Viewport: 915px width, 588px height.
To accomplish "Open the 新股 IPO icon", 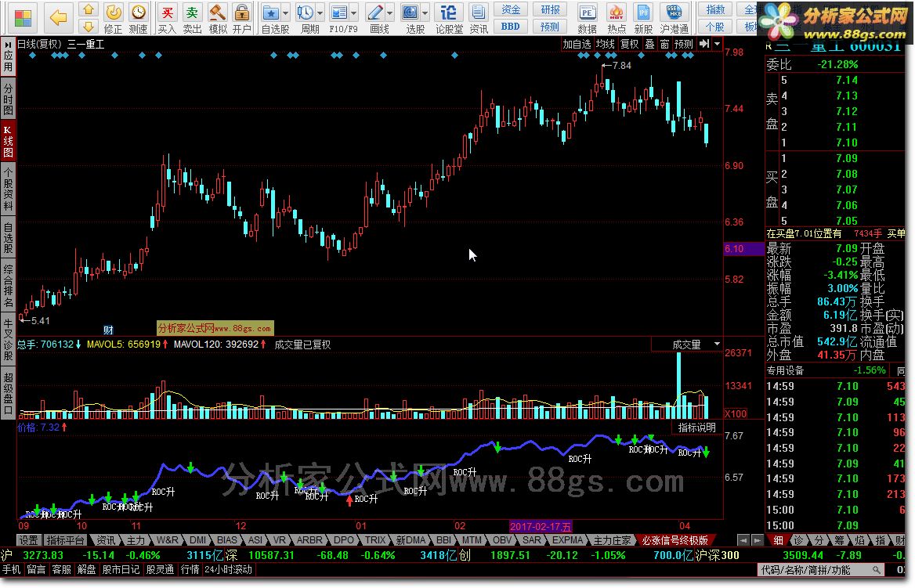I will (x=643, y=18).
